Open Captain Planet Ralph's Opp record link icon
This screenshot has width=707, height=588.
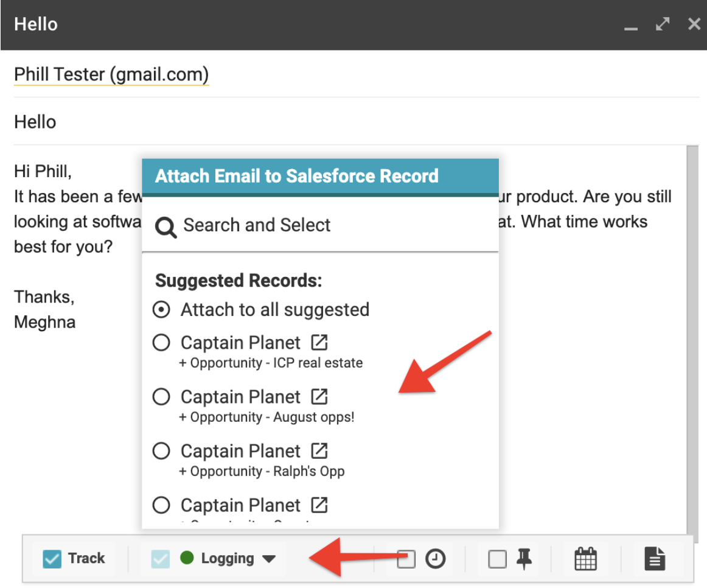[319, 450]
